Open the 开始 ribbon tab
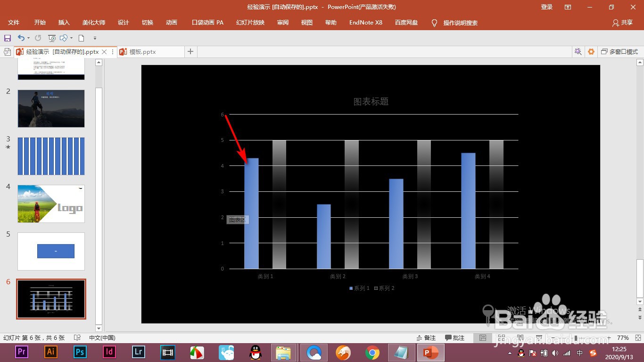This screenshot has width=644, height=362. 40,23
